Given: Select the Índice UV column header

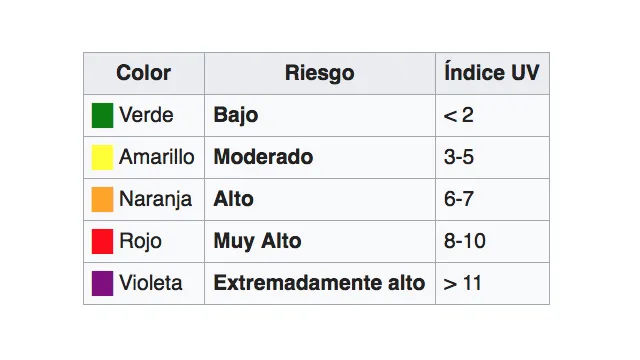Looking at the screenshot, I should pos(492,73).
